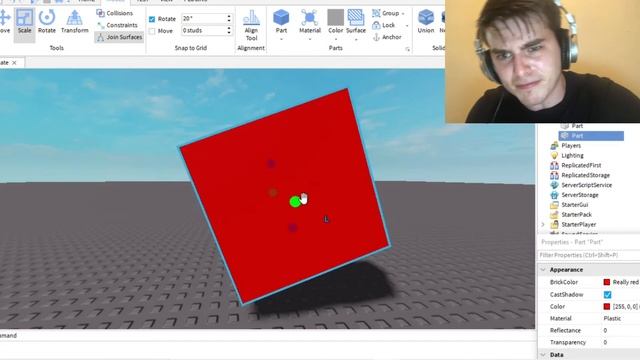Click the BrickColor Really red swatch
640x360 pixels.
607,282
